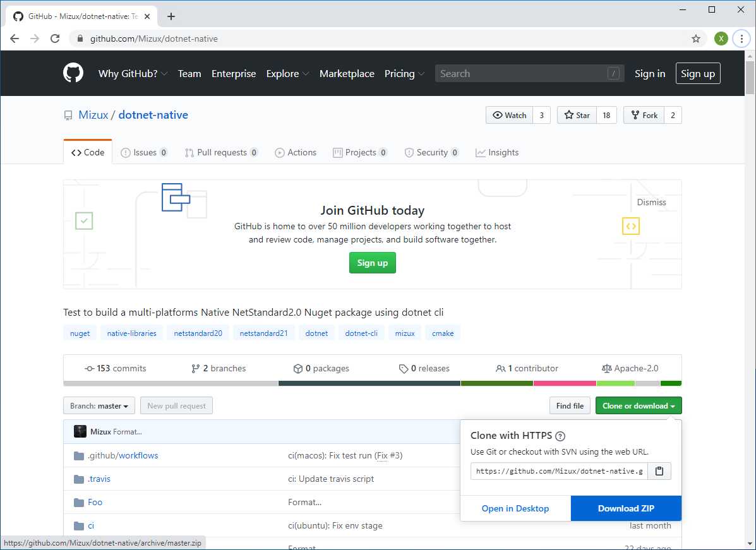756x550 pixels.
Task: View 0 releases
Action: click(424, 368)
